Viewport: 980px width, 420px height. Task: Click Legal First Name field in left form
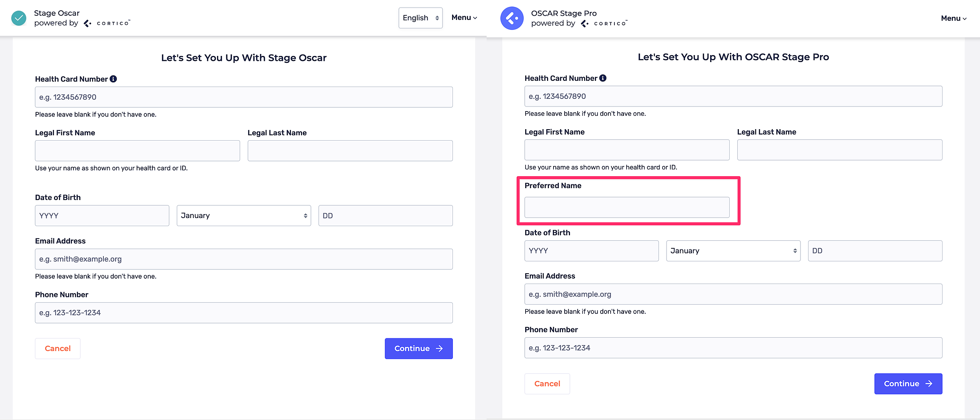point(137,151)
